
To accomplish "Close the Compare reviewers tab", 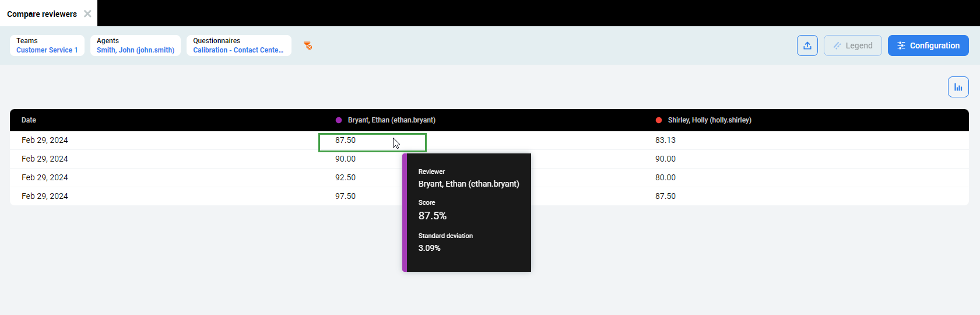I will pos(87,13).
